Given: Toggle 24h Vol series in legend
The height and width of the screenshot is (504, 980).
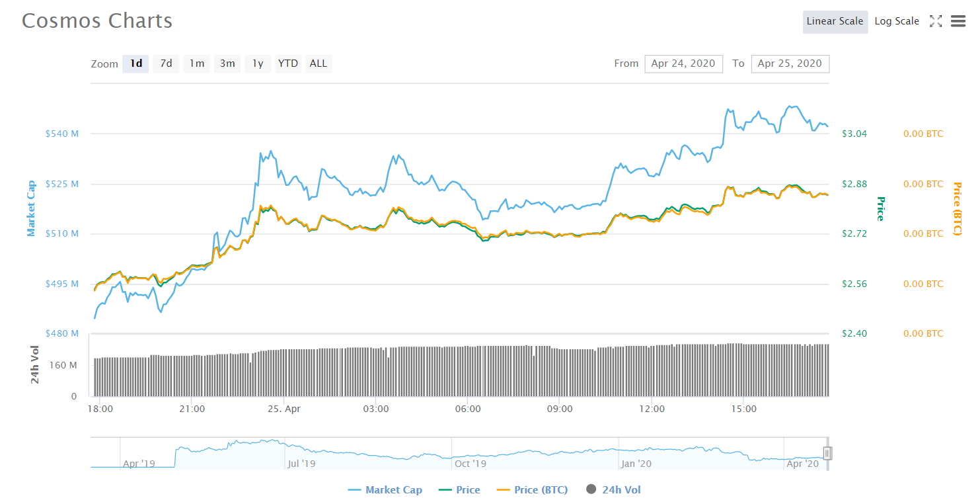Looking at the screenshot, I should (x=613, y=490).
